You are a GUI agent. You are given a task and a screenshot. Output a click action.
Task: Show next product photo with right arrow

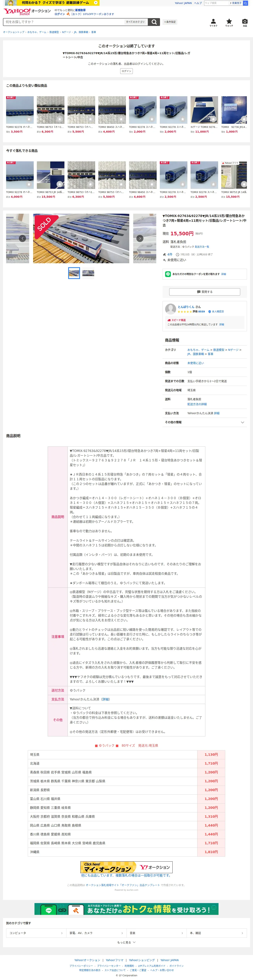pyautogui.click(x=140, y=238)
